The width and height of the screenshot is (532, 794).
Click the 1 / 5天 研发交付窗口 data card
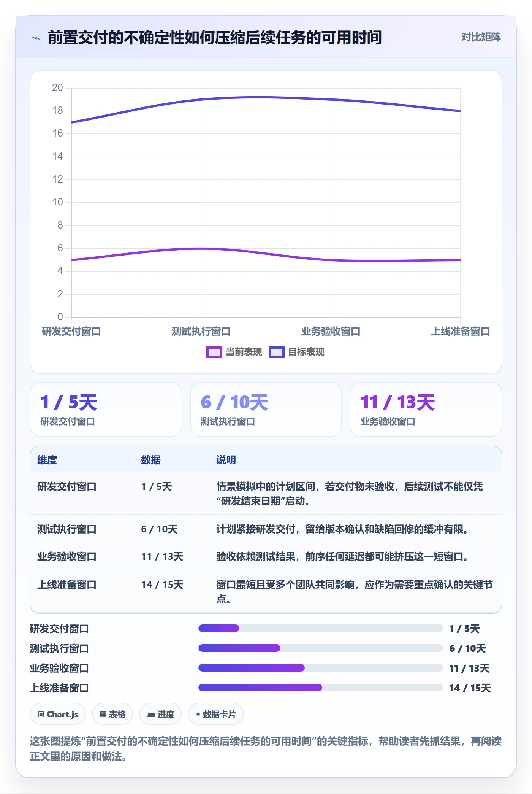[x=106, y=409]
